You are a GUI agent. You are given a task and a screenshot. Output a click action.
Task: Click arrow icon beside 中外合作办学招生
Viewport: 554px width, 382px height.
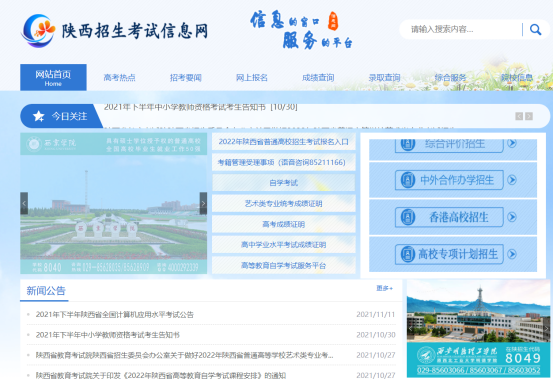512,180
